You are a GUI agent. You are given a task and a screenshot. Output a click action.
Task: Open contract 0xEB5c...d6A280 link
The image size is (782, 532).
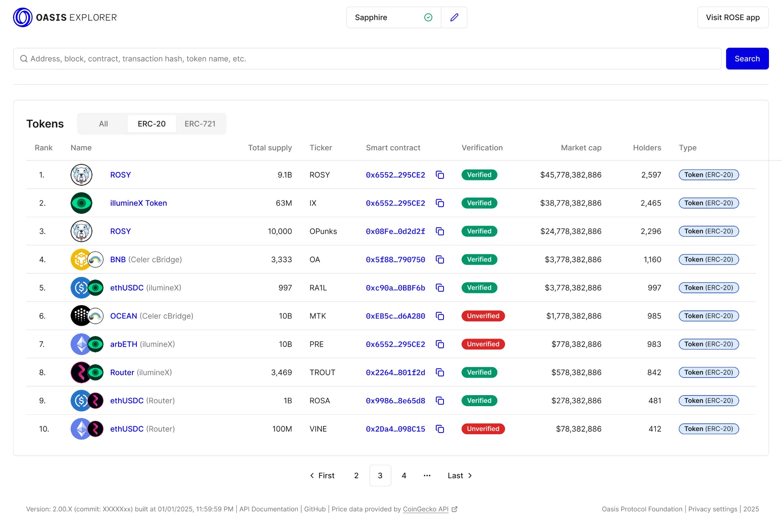pyautogui.click(x=395, y=316)
